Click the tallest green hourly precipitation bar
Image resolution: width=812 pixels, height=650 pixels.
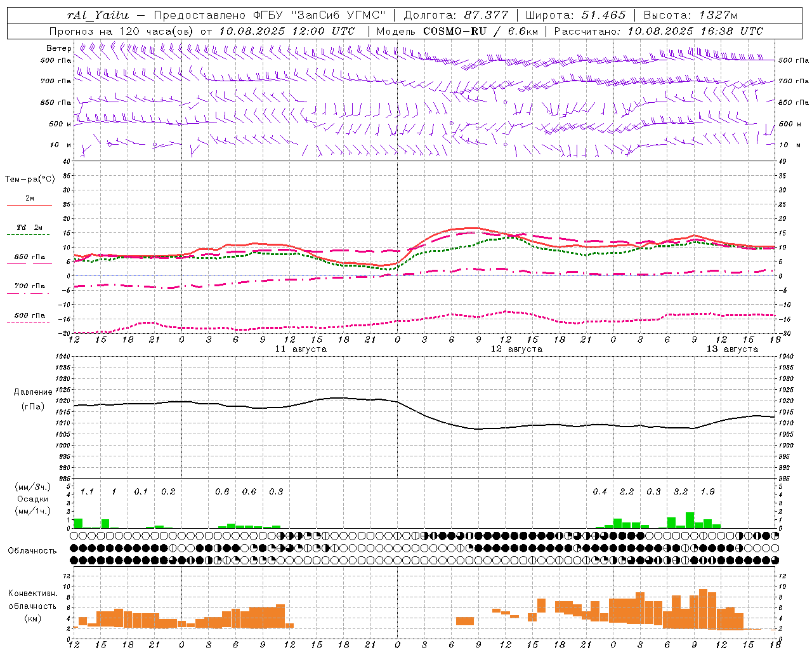click(x=690, y=520)
